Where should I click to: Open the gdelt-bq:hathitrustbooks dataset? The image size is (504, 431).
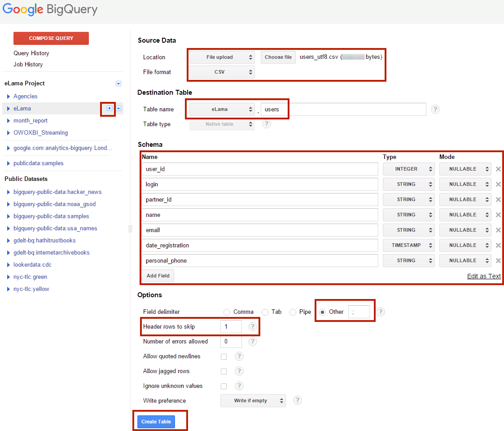(45, 241)
